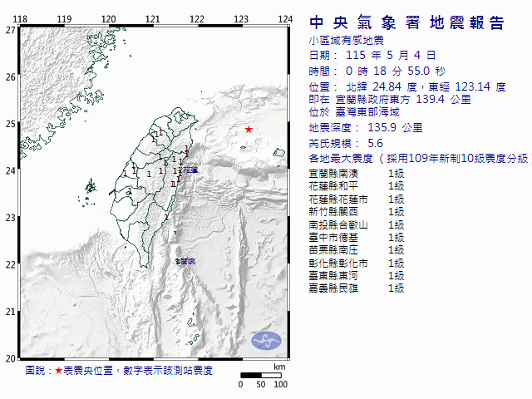The image size is (532, 399).
Task: Click the 花蓮 station label on the map
Action: (190, 170)
